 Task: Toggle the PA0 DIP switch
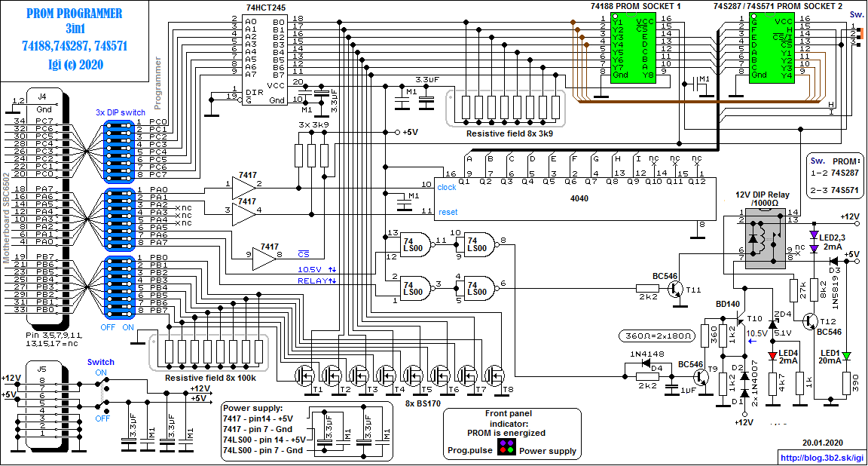(119, 193)
